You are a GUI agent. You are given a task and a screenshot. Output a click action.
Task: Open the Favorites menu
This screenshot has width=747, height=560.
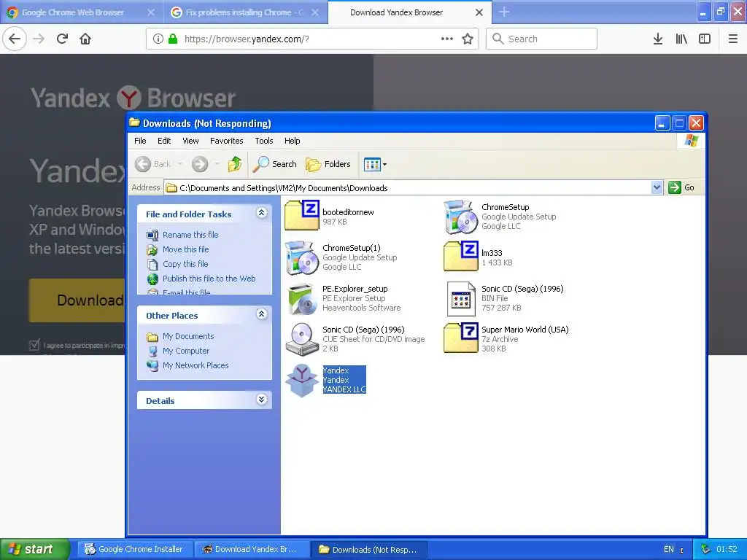[x=227, y=141]
